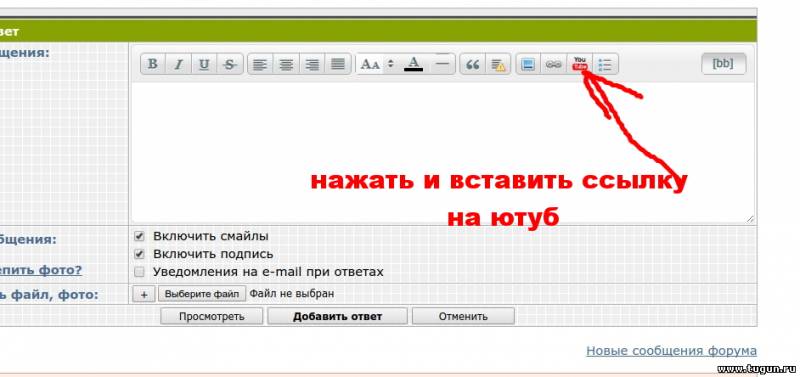Apply strikethrough formatting icon
This screenshot has width=800, height=377.
coord(230,64)
